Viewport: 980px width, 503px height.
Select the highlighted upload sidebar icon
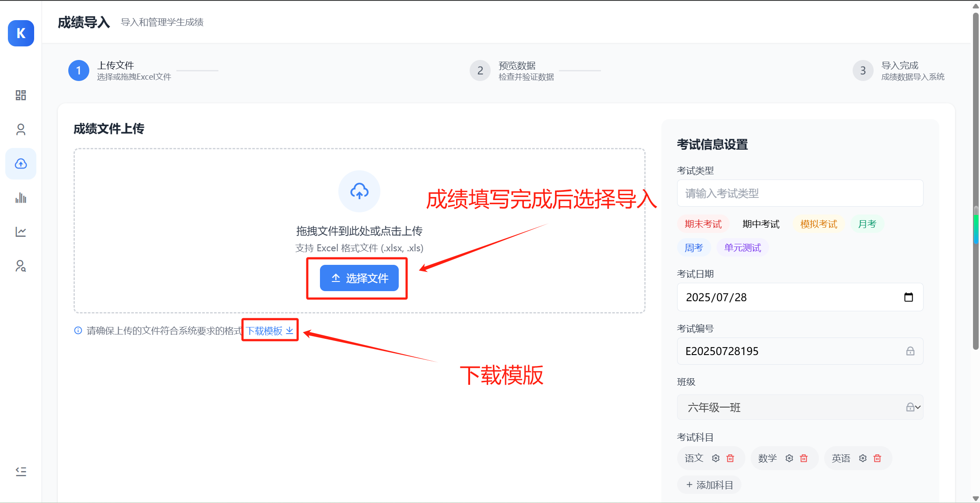(x=21, y=164)
